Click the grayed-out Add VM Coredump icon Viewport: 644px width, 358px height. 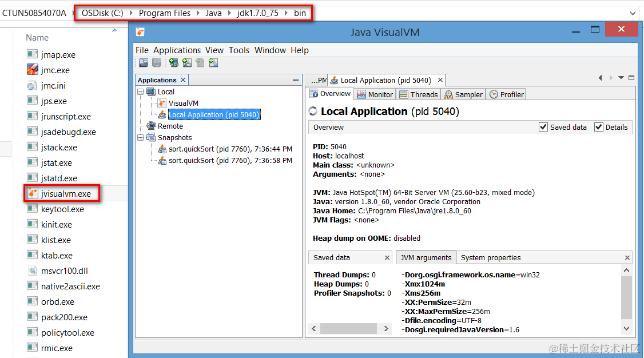200,62
